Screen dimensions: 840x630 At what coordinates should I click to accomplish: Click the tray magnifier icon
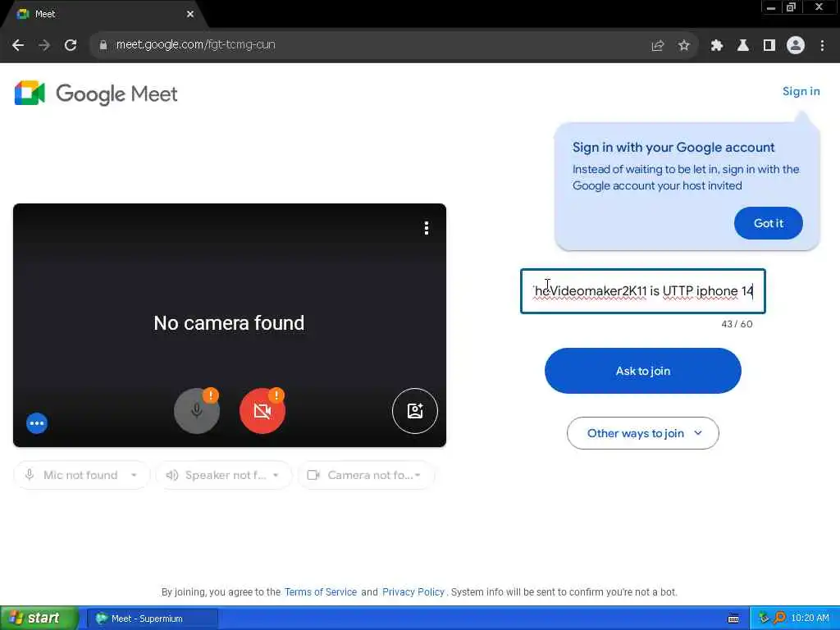(779, 619)
